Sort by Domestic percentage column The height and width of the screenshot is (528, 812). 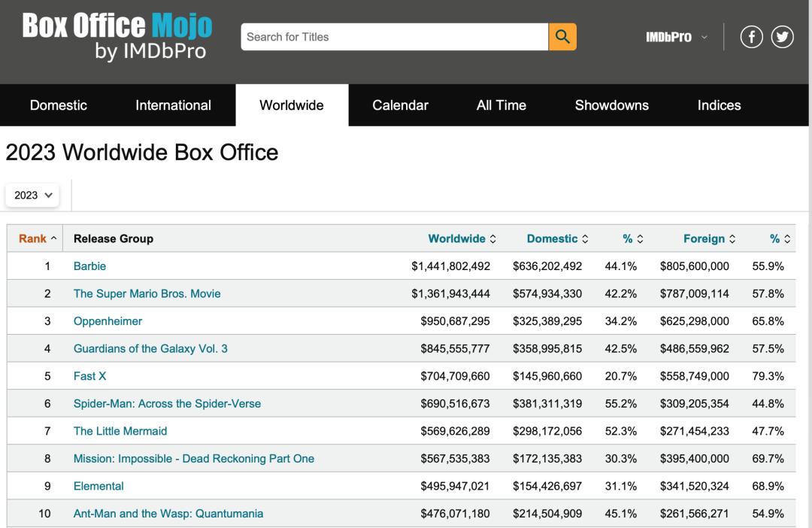pos(633,238)
